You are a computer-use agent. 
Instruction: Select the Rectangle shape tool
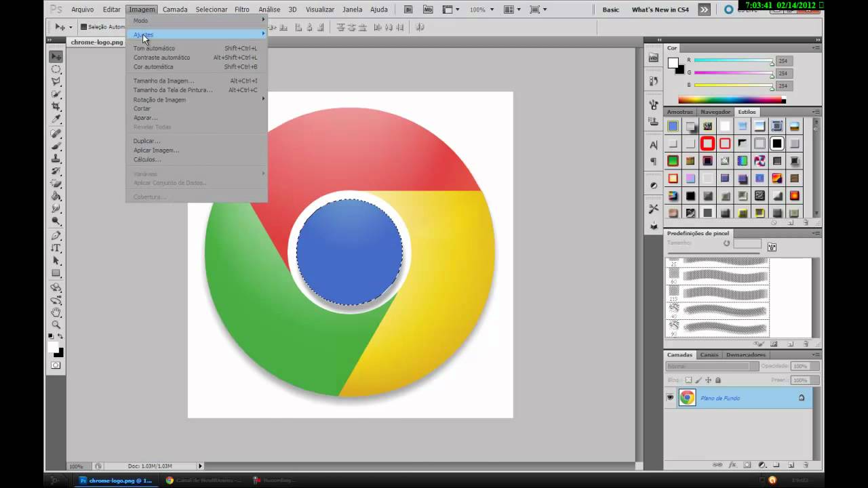click(56, 274)
